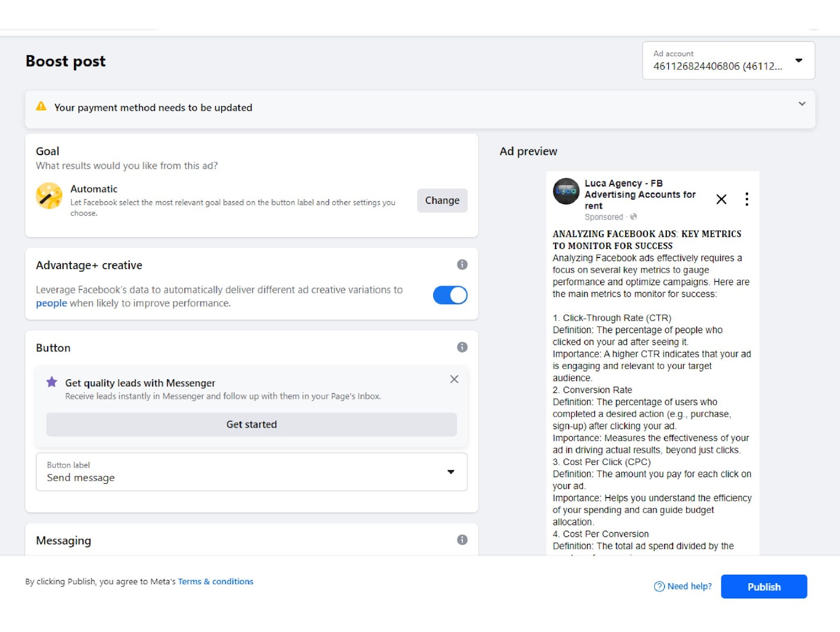This screenshot has width=840, height=632.
Task: Click the Change goal button
Action: click(x=442, y=200)
